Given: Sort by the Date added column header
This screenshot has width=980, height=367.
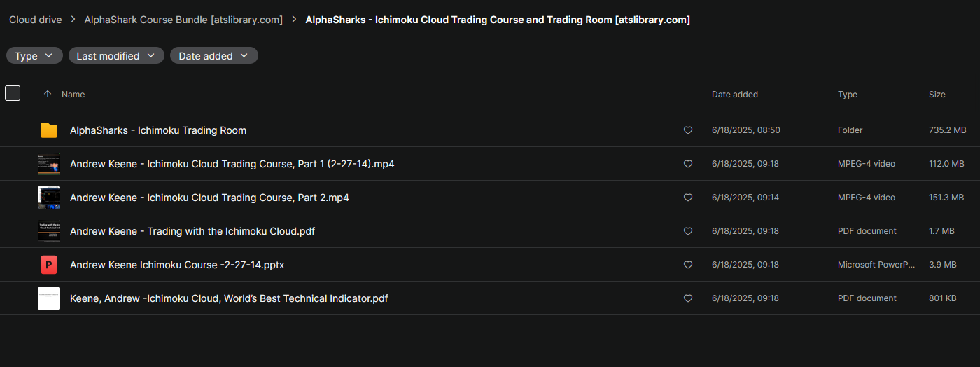Looking at the screenshot, I should click(734, 95).
